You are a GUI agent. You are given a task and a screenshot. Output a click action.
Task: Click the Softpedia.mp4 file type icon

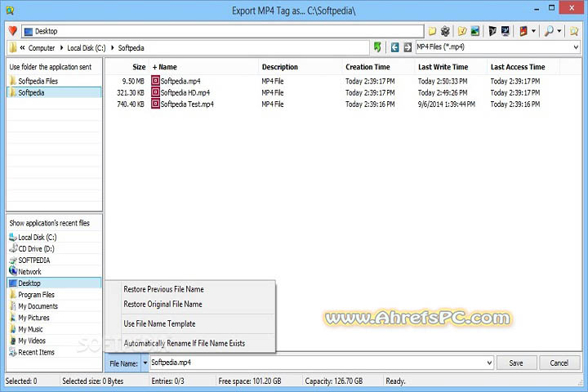pyautogui.click(x=155, y=81)
